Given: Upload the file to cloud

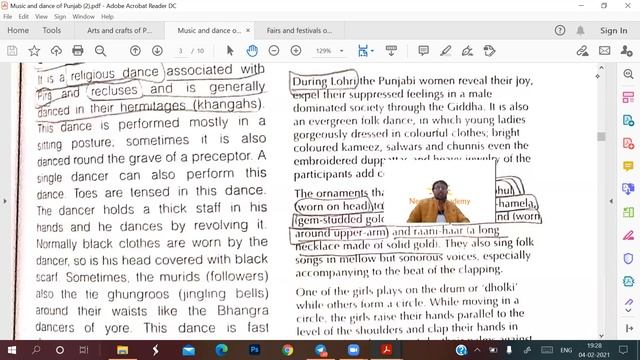Looking at the screenshot, I should coord(56,51).
